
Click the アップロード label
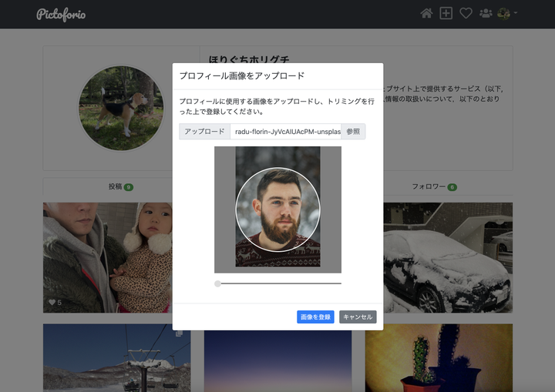(204, 132)
